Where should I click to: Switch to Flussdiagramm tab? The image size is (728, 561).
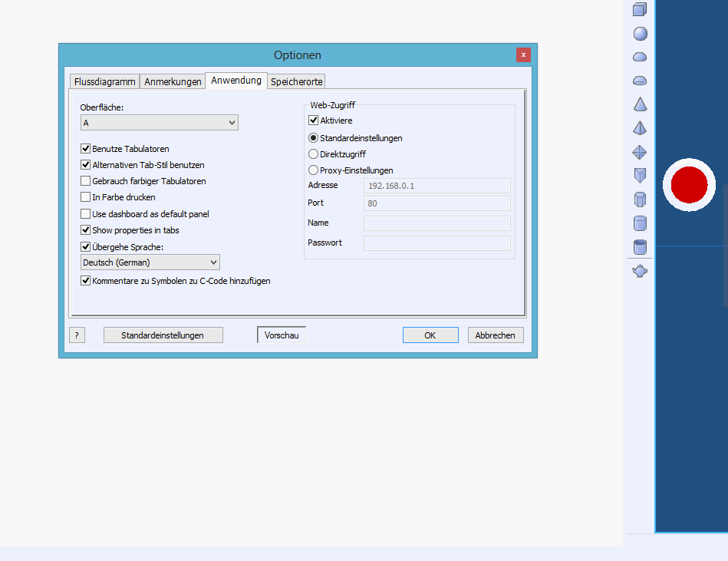[x=104, y=81]
